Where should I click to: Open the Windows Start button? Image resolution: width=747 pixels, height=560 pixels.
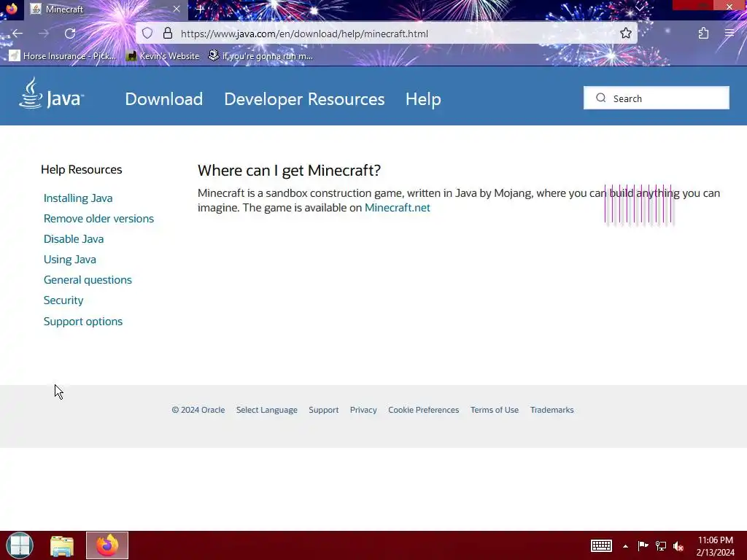pos(20,545)
